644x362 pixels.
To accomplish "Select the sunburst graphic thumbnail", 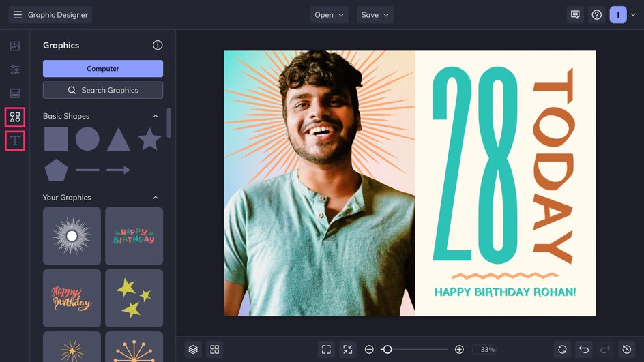I will pos(72,236).
